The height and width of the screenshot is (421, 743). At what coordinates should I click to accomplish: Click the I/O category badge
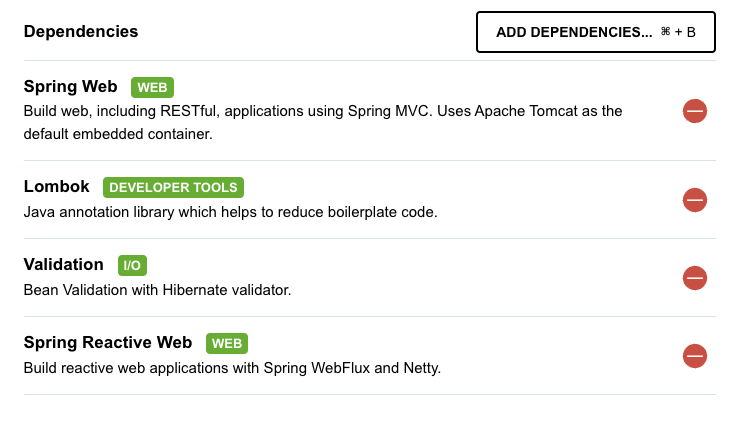132,265
